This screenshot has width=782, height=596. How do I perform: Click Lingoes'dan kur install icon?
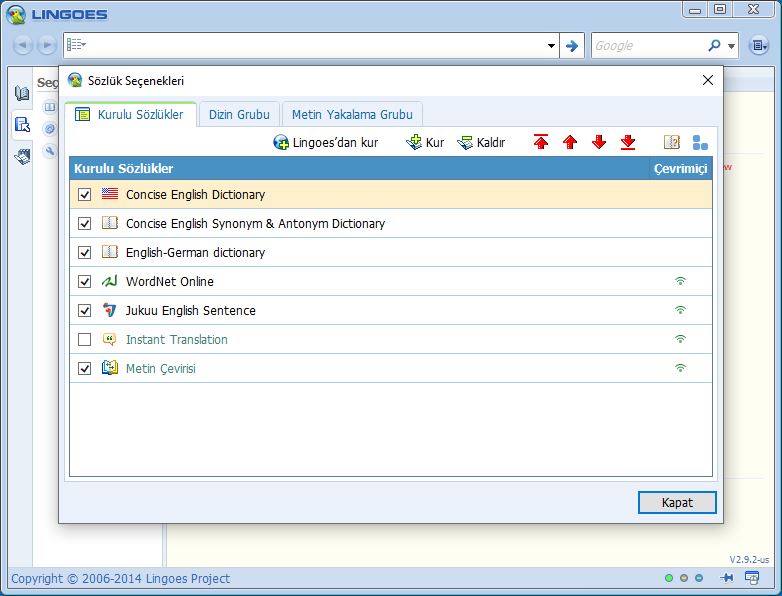(x=281, y=143)
